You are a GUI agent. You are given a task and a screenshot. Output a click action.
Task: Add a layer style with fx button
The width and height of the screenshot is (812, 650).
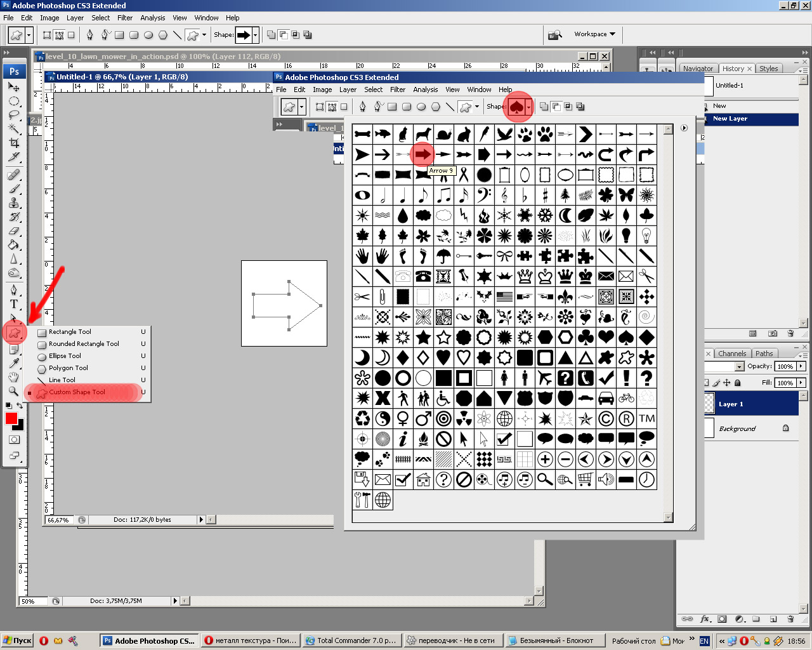click(705, 619)
